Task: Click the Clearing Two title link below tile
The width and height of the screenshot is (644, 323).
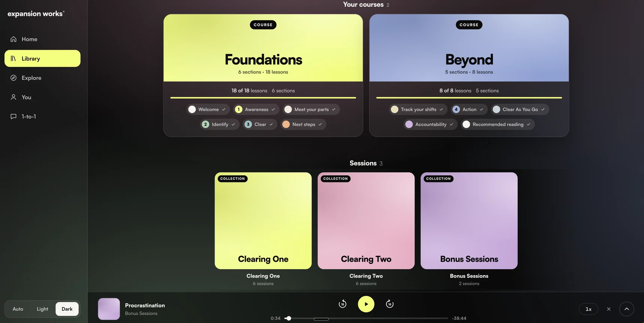Action: pyautogui.click(x=366, y=276)
